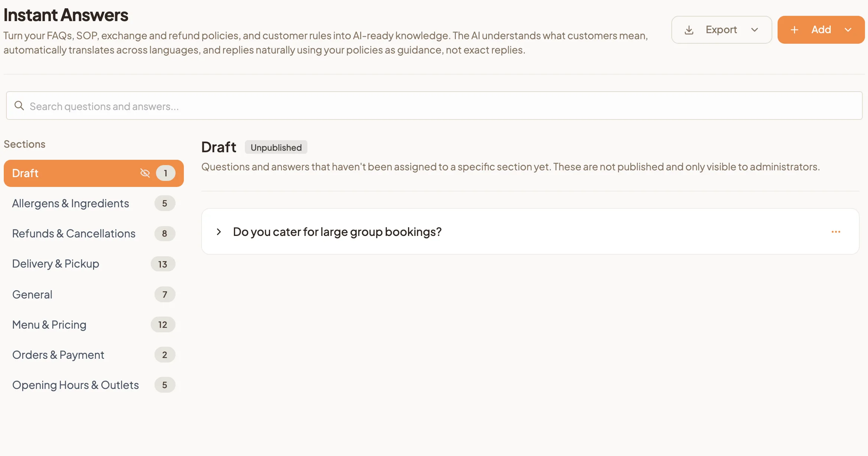
Task: Click the count 2 beside Orders & Payment
Action: pyautogui.click(x=165, y=355)
